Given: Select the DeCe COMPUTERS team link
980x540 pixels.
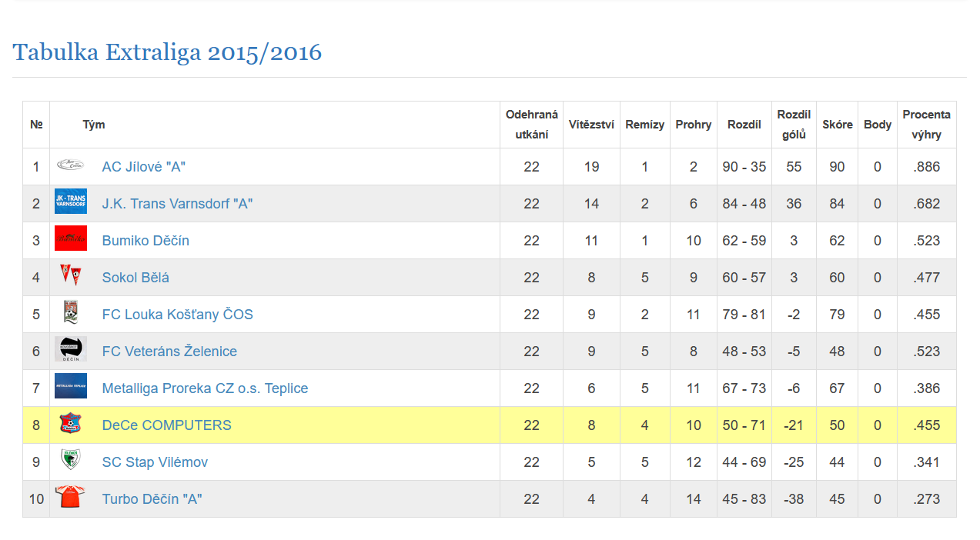Looking at the screenshot, I should (x=166, y=425).
